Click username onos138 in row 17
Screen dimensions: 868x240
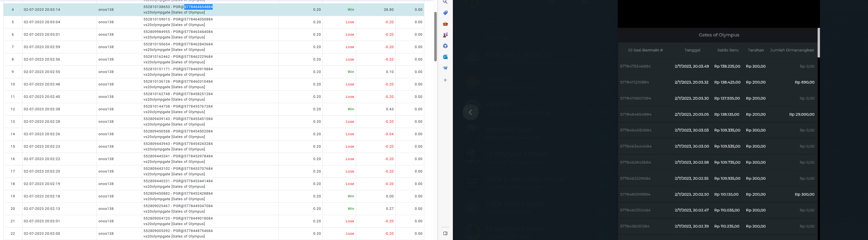(x=106, y=172)
